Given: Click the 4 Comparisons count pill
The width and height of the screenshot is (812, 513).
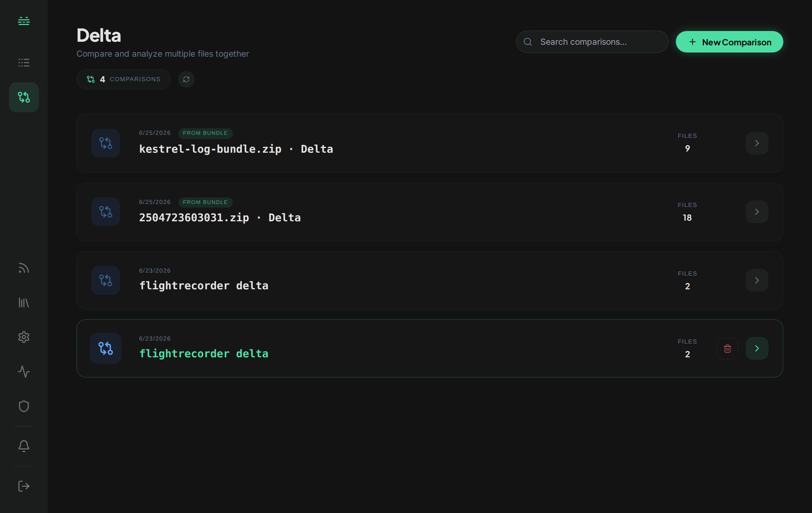Looking at the screenshot, I should click(x=123, y=79).
